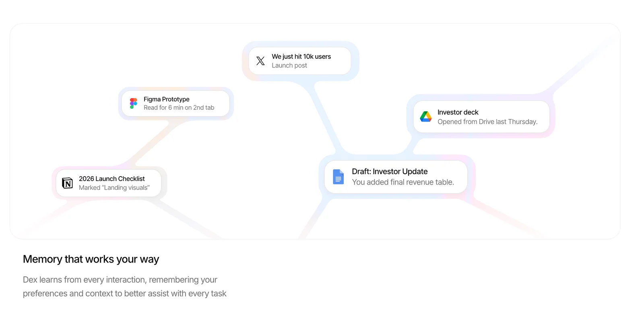Click "Read for 6 min on 2nd tab"
The image size is (644, 327).
tap(179, 108)
